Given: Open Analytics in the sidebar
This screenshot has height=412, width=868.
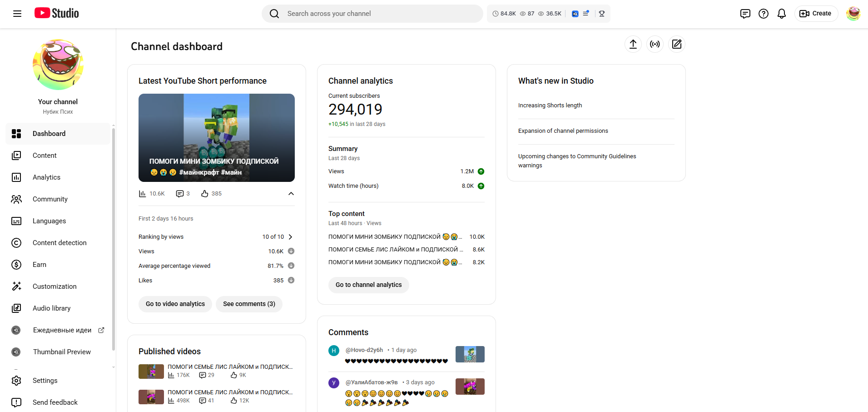Looking at the screenshot, I should (46, 177).
